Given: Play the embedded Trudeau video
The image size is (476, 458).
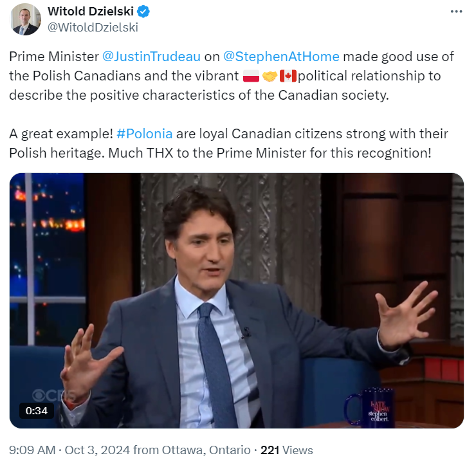Looking at the screenshot, I should [237, 300].
